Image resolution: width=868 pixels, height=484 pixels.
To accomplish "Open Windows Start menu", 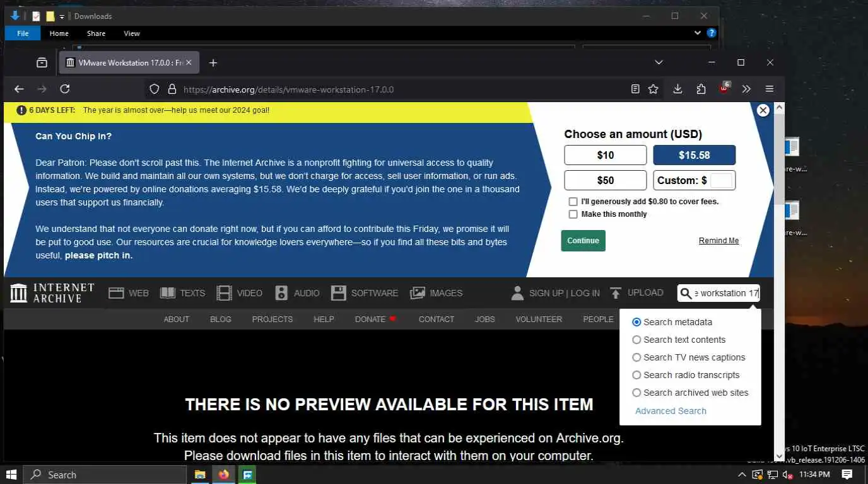I will pos(11,475).
